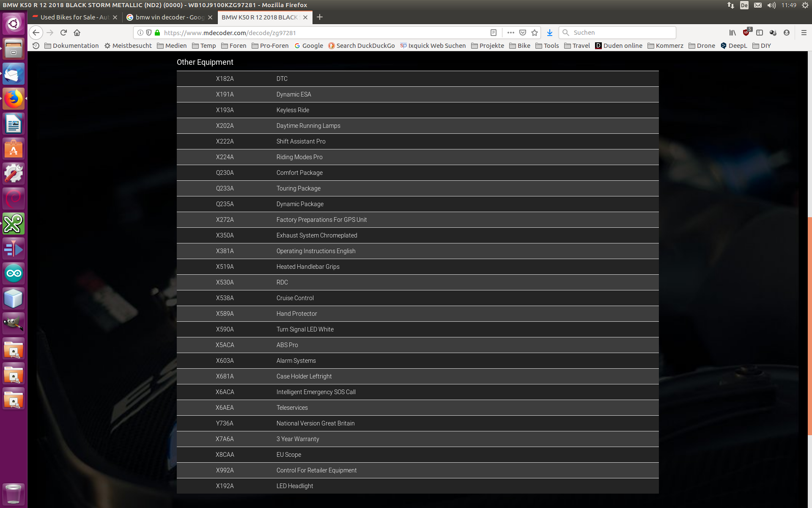Save page to Pocket icon
The width and height of the screenshot is (812, 508).
click(523, 33)
